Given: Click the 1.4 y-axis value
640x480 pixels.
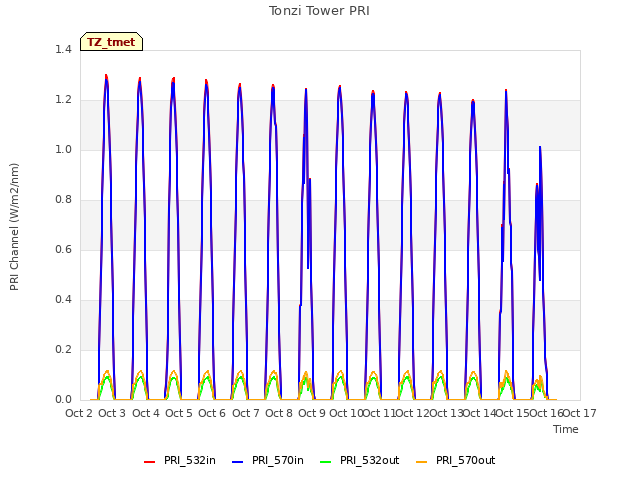Looking at the screenshot, I should (63, 50).
